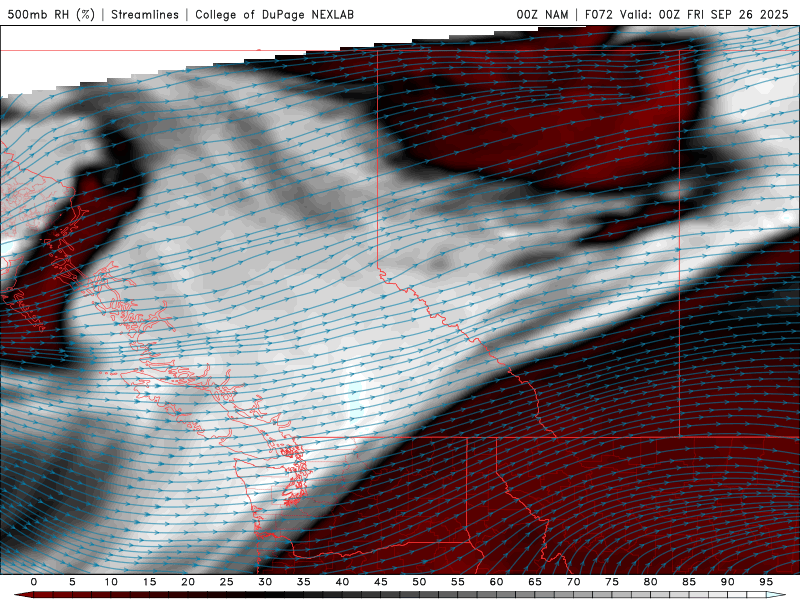Viewport: 800px width, 600px height.
Task: Click the color scale label '80'
Action: [651, 582]
